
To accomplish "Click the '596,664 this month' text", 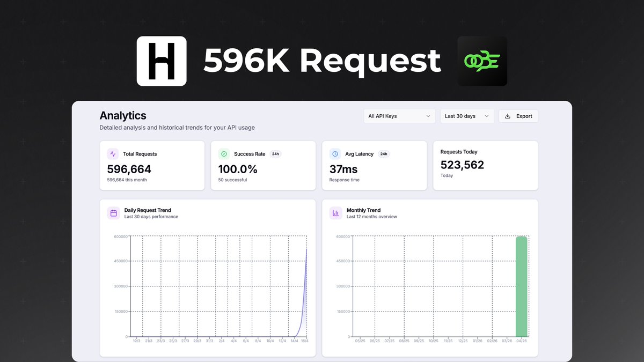I will (x=127, y=180).
